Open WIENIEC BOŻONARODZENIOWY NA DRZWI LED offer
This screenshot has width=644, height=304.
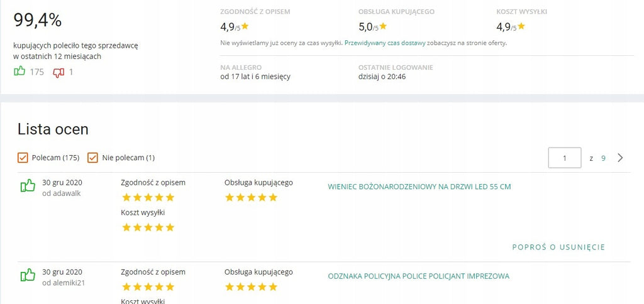coord(419,187)
